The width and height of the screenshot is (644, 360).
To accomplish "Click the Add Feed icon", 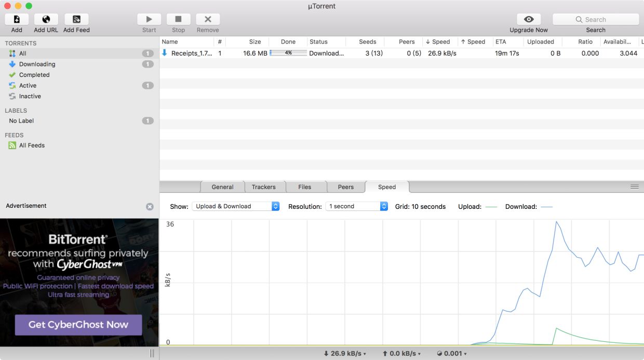I will tap(76, 19).
